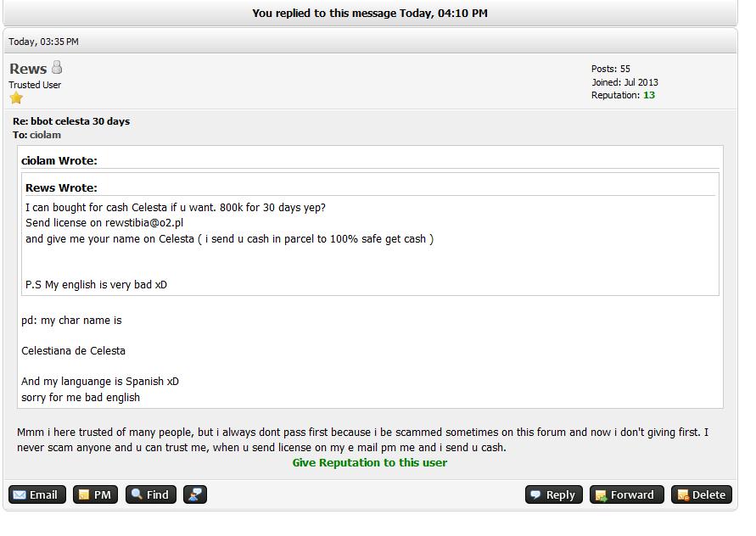
Task: Click the nested 'Rews Wrote:' quote header
Action: click(61, 187)
